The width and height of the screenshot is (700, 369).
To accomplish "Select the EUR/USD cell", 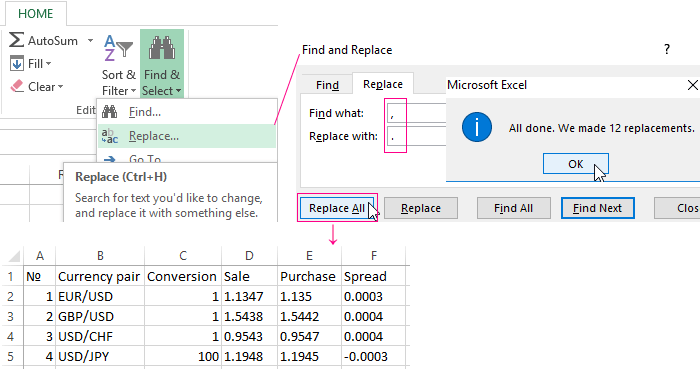I will pos(100,296).
